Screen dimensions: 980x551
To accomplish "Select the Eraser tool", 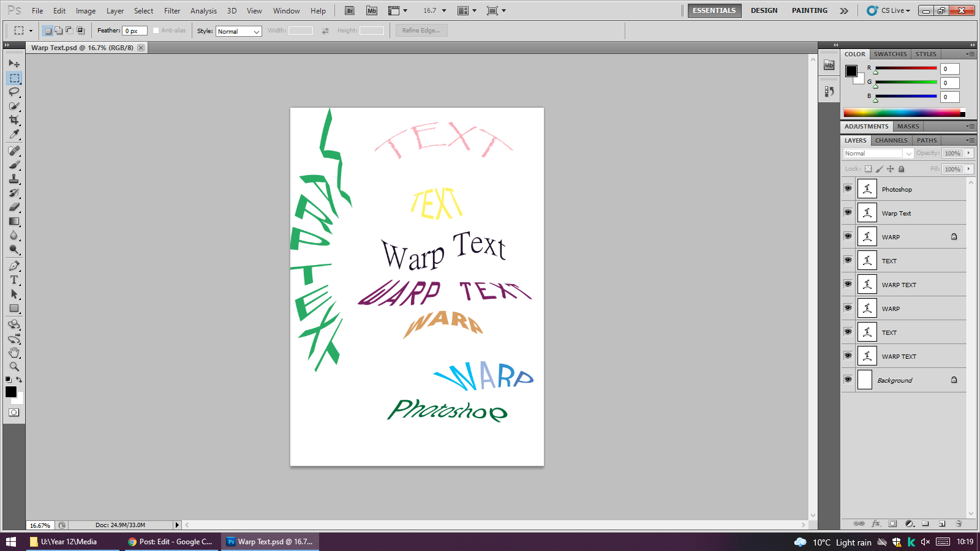I will [14, 207].
